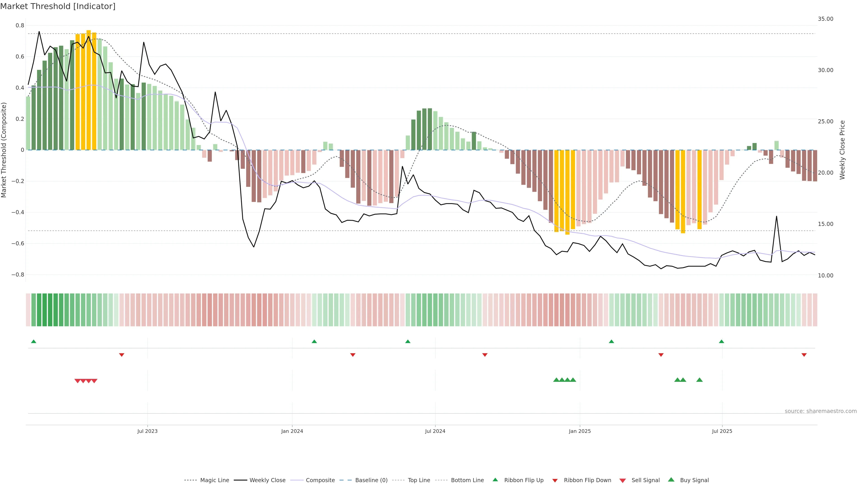Click the Ribbon Flip Up marker nearest Jul 2025
Screen dimensions: 868x488
722,342
